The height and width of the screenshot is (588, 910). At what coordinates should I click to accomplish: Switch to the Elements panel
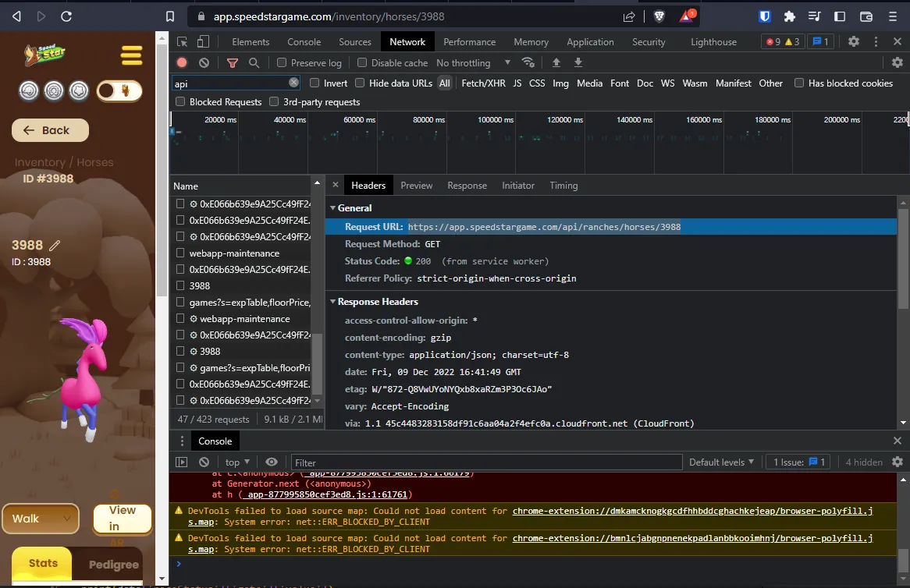pos(251,42)
